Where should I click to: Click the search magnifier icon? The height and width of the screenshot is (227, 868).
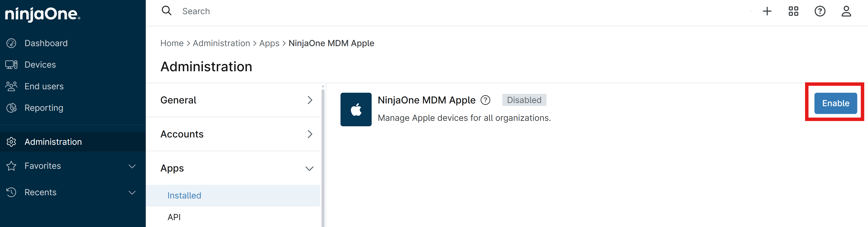click(x=166, y=11)
